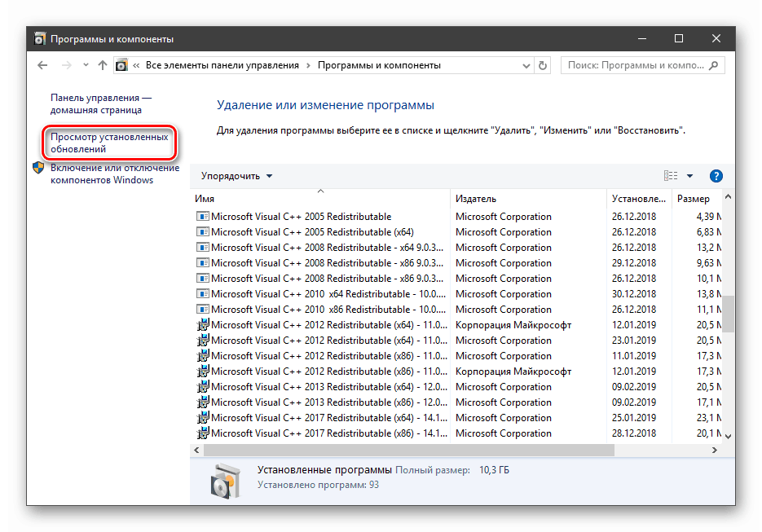Open View installed updates link
This screenshot has width=762, height=532.
(x=109, y=143)
